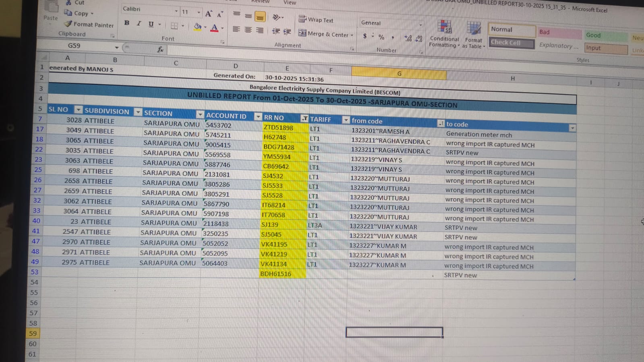
Task: Click Merge & Center button
Action: [x=323, y=33]
